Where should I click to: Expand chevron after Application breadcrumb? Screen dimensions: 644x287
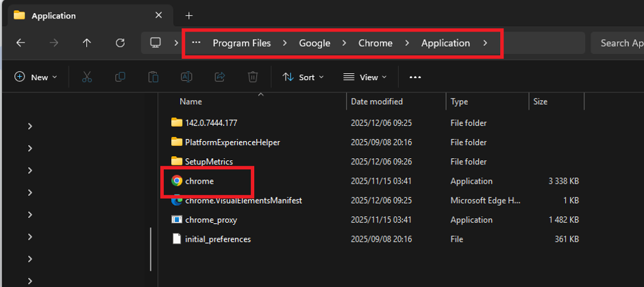(x=485, y=43)
